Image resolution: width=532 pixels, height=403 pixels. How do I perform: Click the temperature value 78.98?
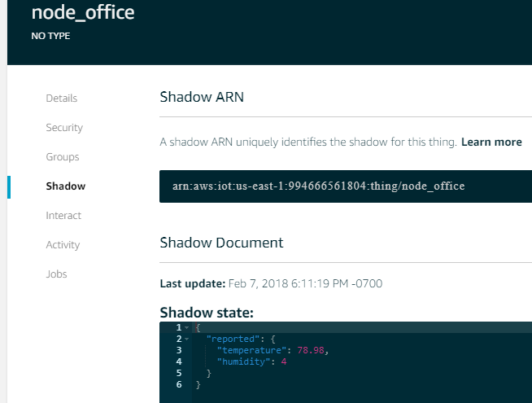[x=311, y=350]
